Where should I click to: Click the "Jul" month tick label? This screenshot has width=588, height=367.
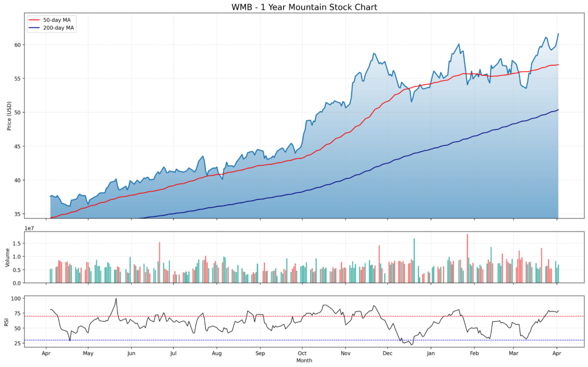coord(173,353)
